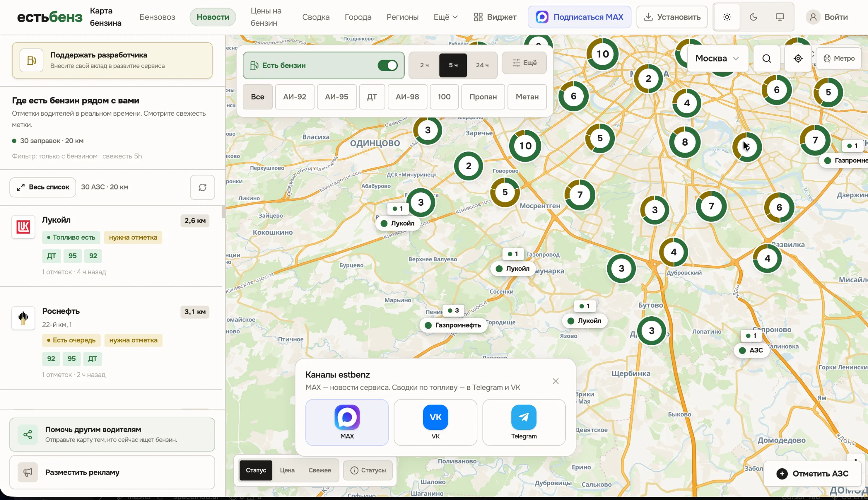
Task: Locate me with the crosshair icon
Action: pyautogui.click(x=798, y=59)
